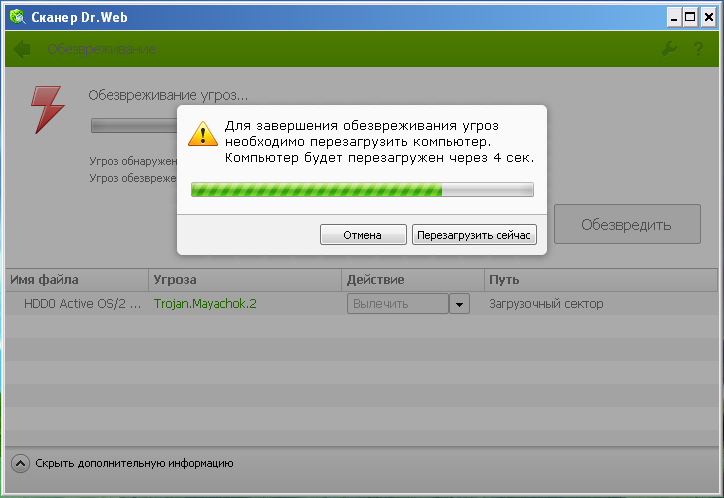This screenshot has width=724, height=498.
Task: Collapse details with the round arrow icon
Action: click(20, 463)
